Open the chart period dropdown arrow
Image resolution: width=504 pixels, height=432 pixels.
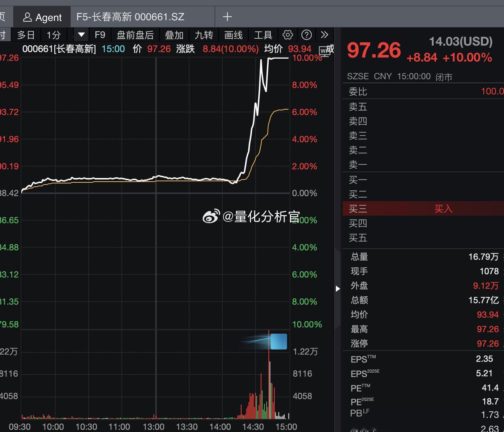click(x=81, y=35)
